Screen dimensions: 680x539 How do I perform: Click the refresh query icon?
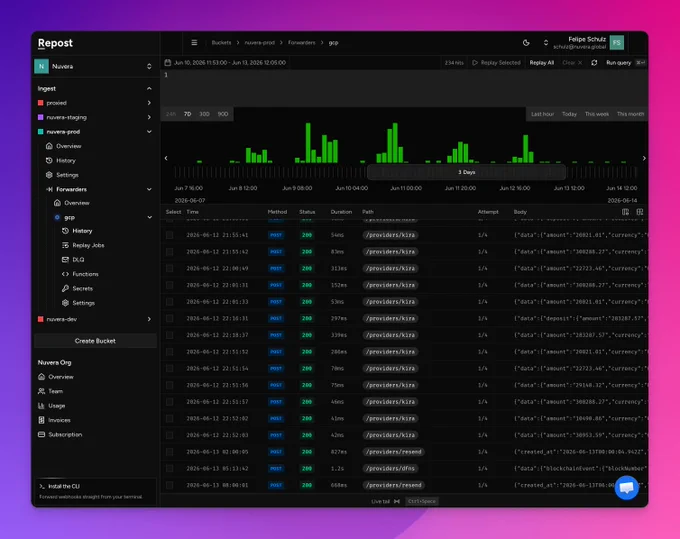594,62
